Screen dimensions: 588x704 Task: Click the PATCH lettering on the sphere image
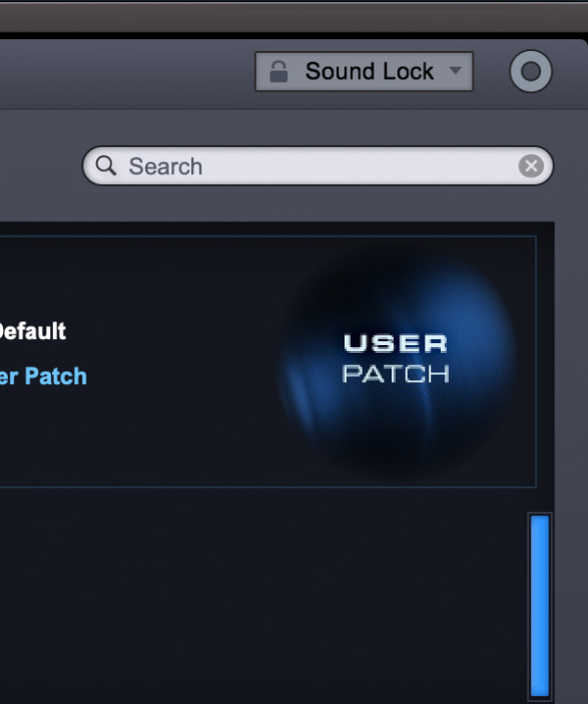(396, 374)
